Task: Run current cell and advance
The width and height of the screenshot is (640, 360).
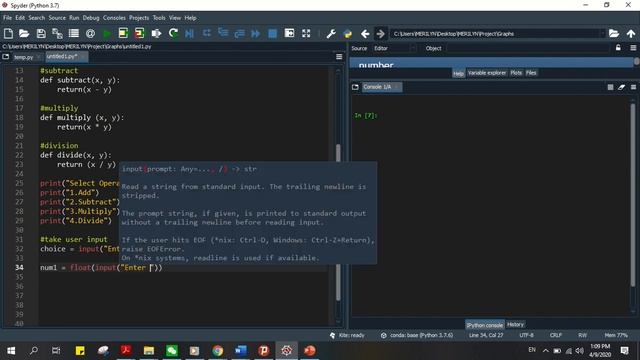Action: 140,33
